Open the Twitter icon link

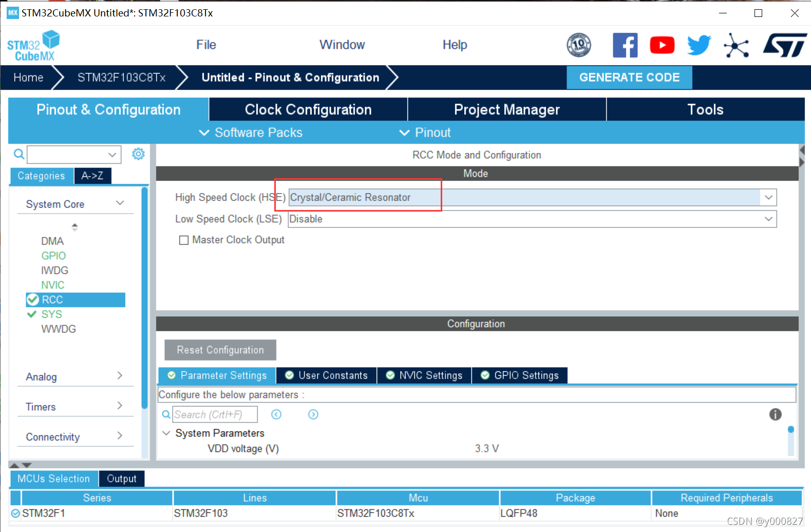click(x=699, y=45)
